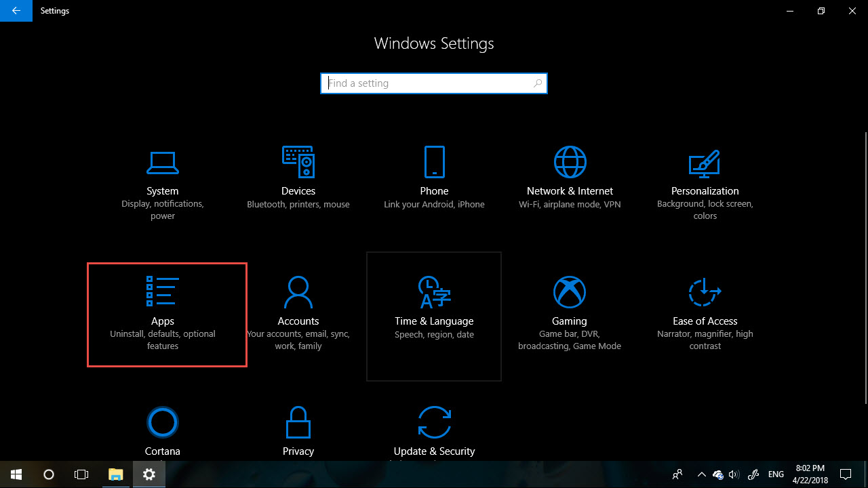Restore down the Settings window
This screenshot has height=488, width=868.
(x=821, y=11)
